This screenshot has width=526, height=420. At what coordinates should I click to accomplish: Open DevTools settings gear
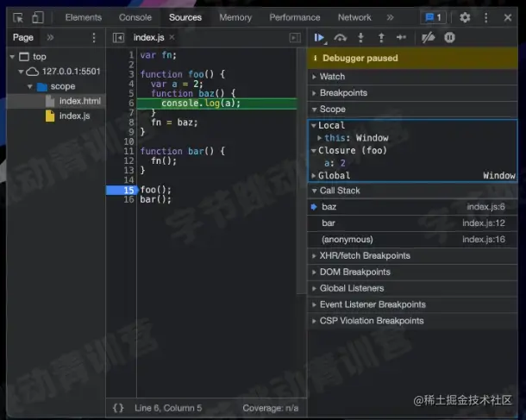point(465,17)
